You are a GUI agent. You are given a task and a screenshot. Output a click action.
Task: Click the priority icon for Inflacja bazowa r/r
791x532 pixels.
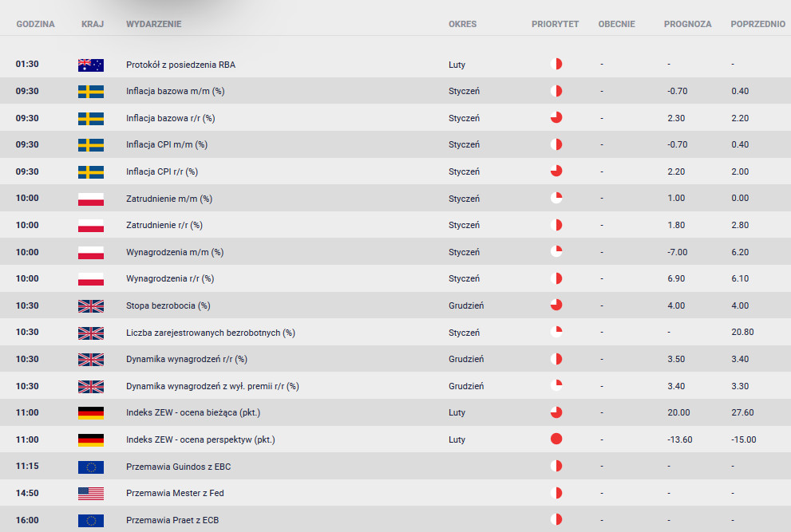556,117
